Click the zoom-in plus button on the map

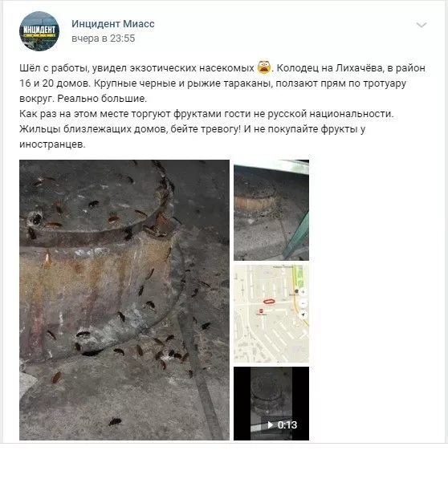point(303,292)
